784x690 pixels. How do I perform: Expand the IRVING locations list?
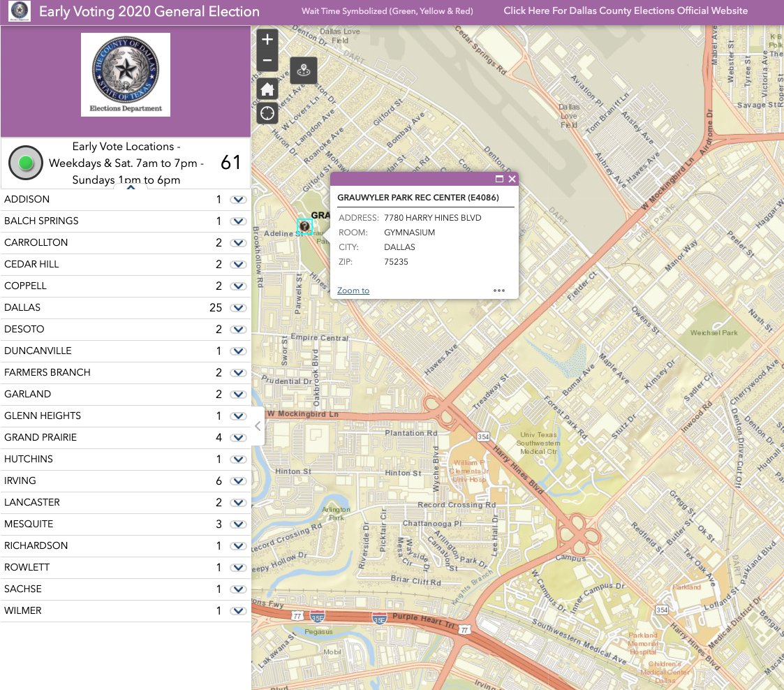pos(239,481)
